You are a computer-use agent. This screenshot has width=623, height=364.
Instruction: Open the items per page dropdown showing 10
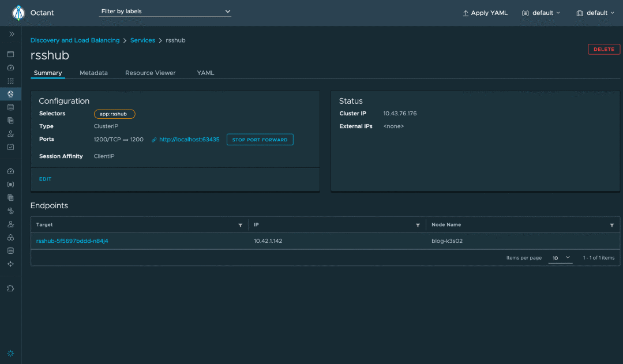(x=560, y=258)
